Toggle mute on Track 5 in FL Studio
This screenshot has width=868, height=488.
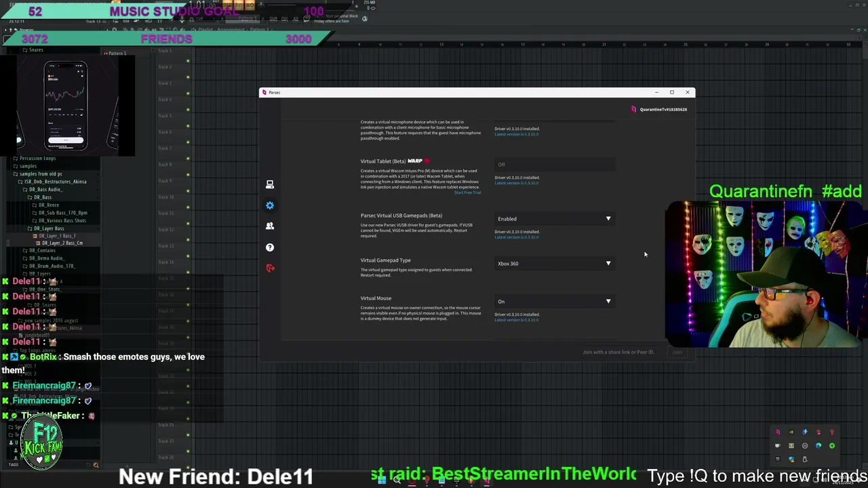pos(188,126)
